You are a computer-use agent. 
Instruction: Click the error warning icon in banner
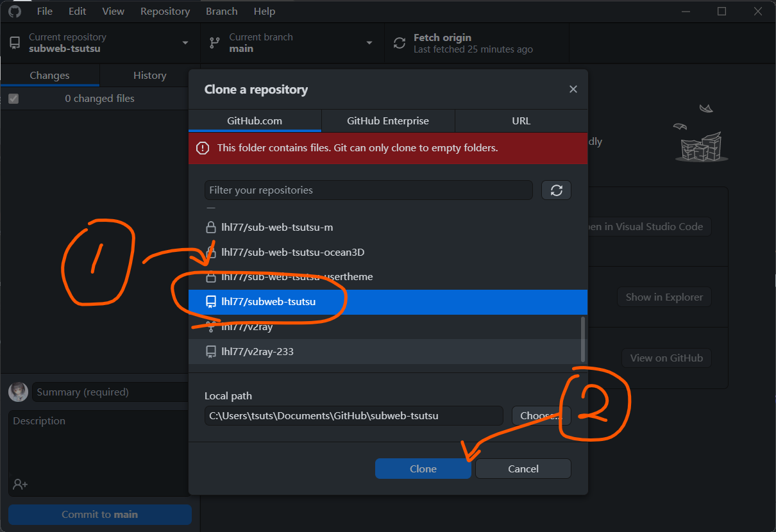coord(203,148)
